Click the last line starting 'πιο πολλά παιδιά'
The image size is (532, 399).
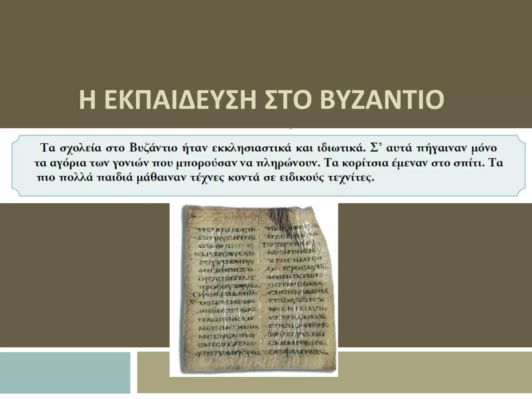pos(205,178)
